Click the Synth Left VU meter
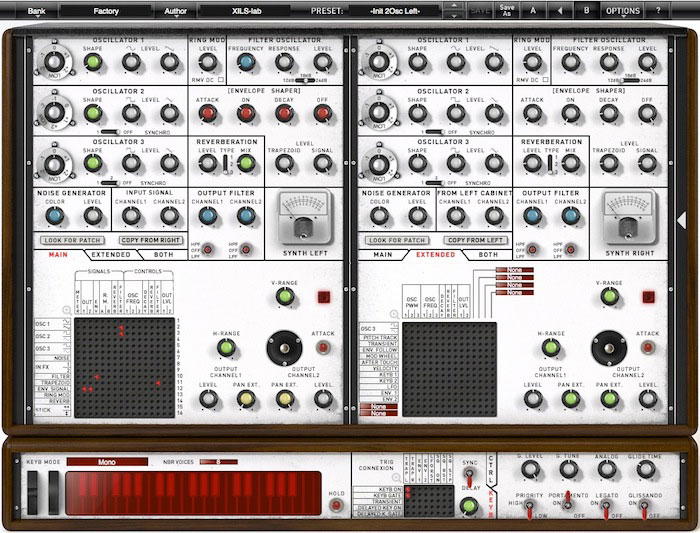 point(305,217)
